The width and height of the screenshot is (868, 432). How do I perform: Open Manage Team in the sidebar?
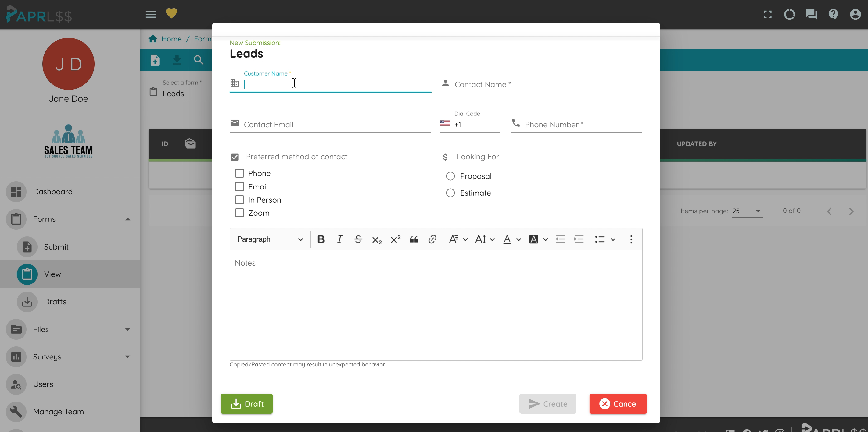point(70,412)
